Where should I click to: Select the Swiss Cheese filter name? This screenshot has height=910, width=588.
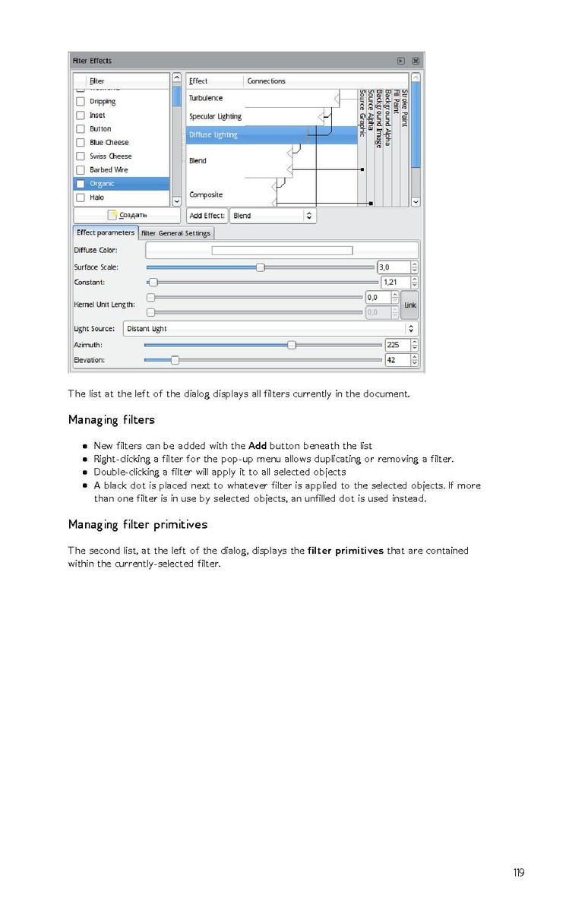(x=110, y=156)
